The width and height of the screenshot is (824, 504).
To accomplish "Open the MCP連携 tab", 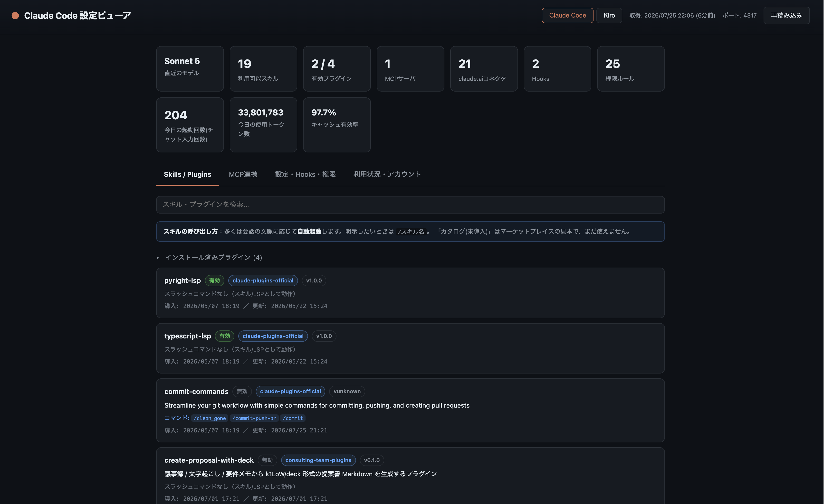I will 243,174.
